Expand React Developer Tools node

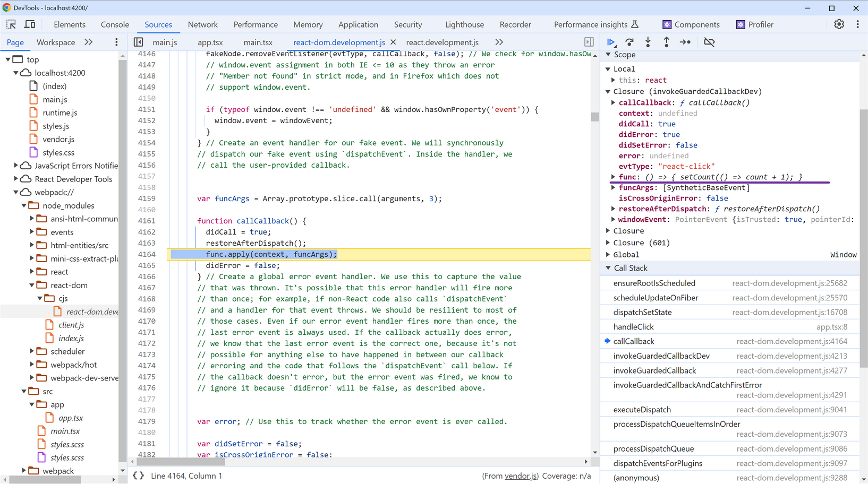[x=16, y=179]
